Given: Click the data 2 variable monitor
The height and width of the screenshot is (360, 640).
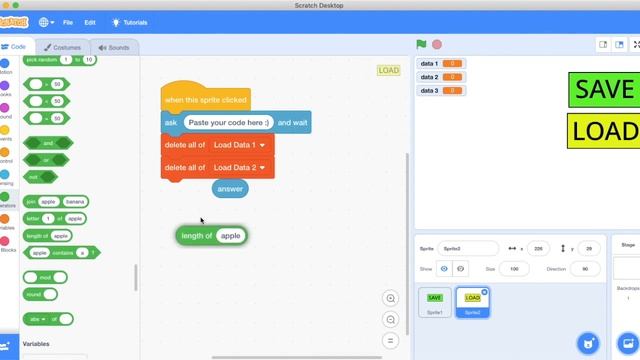Looking at the screenshot, I should coord(441,77).
